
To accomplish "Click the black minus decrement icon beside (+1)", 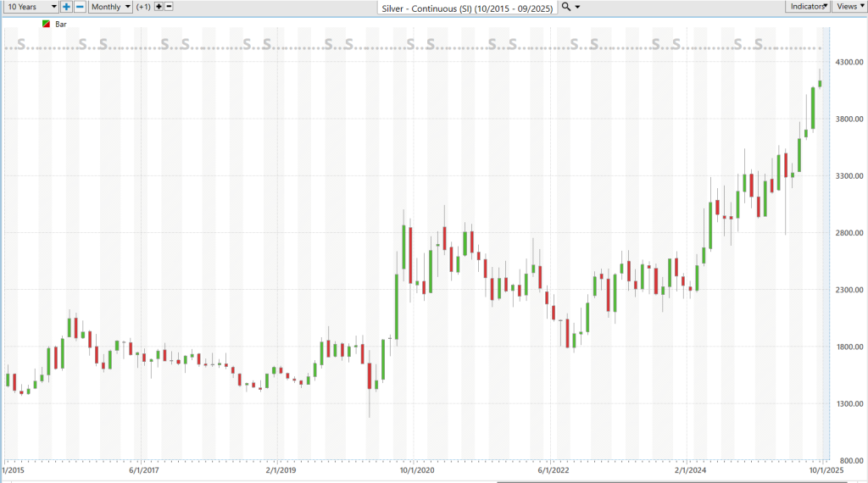I will tap(169, 7).
